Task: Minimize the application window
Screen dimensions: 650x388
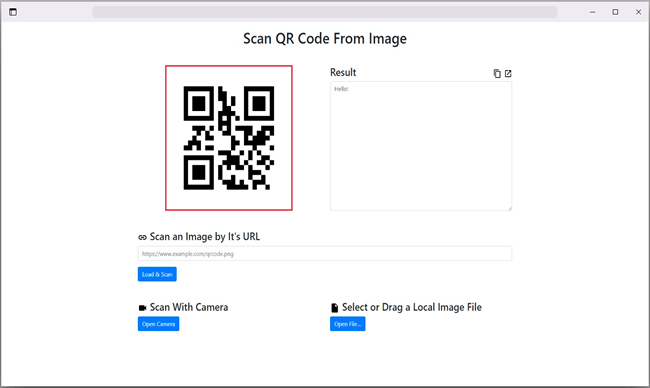Action: point(592,12)
